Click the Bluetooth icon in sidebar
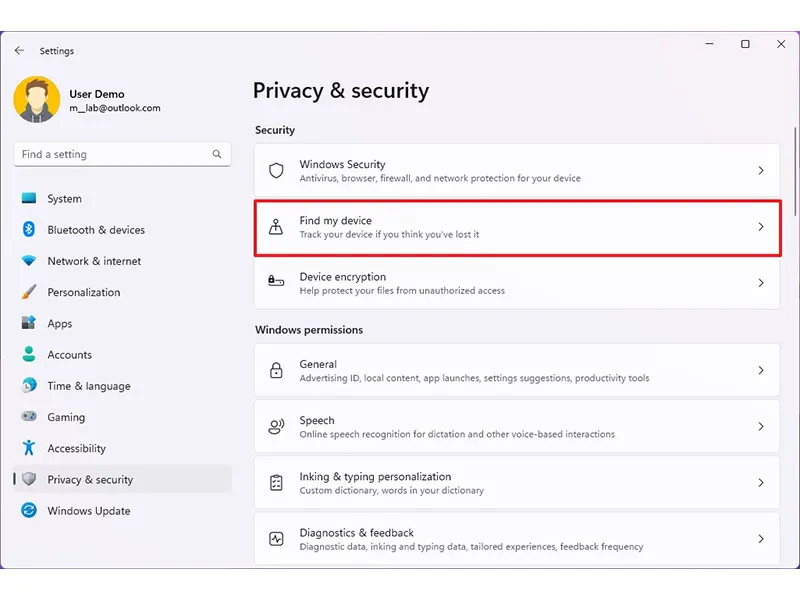The width and height of the screenshot is (800, 600). tap(29, 229)
